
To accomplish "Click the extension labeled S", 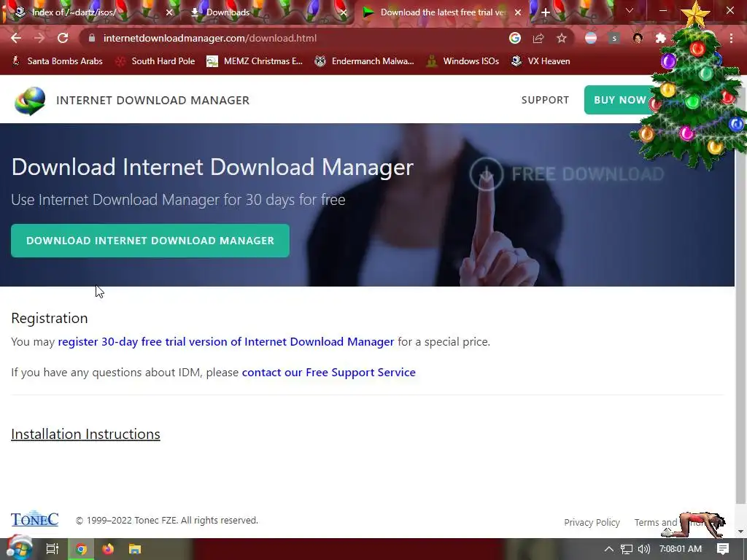I will tap(614, 38).
